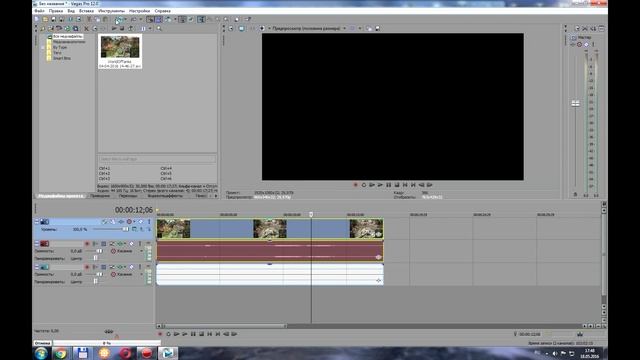Copy snapshot to clipboard icon in preview

(x=369, y=29)
